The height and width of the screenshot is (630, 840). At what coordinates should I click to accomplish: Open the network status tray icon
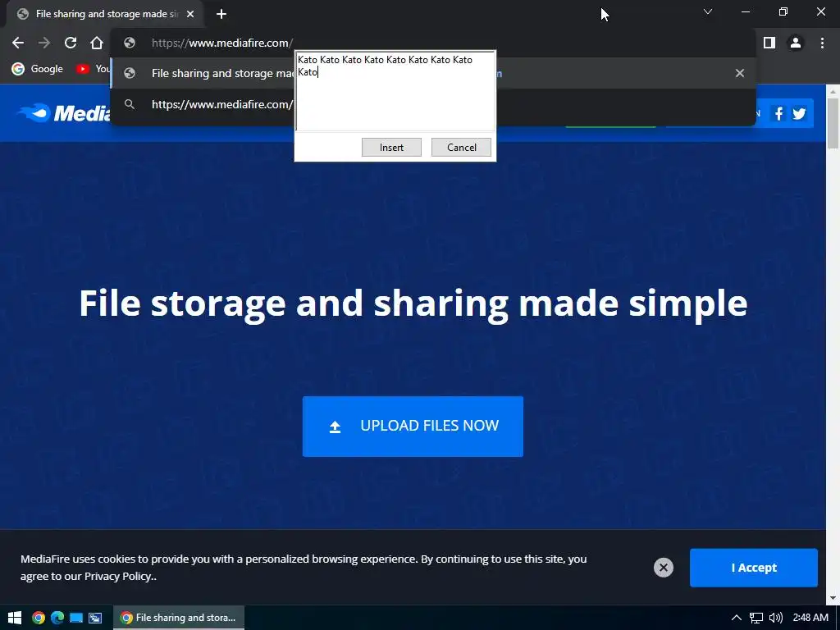tap(756, 618)
